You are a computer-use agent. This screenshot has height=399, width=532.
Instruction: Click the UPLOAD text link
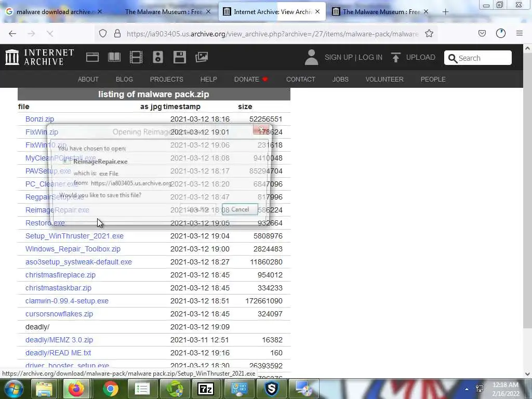(x=421, y=57)
